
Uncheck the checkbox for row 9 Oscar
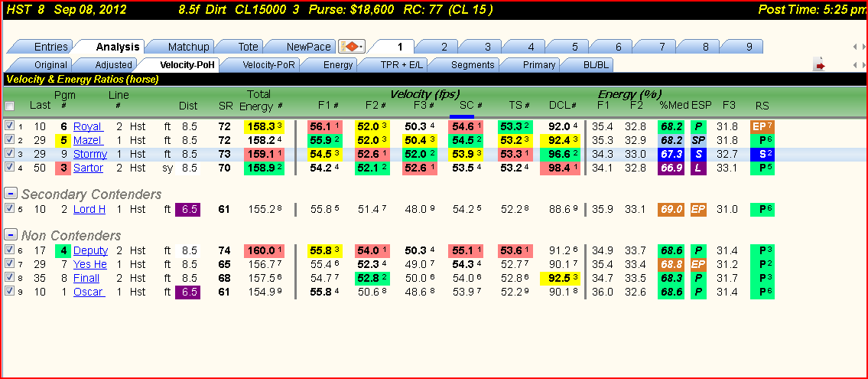[x=8, y=292]
